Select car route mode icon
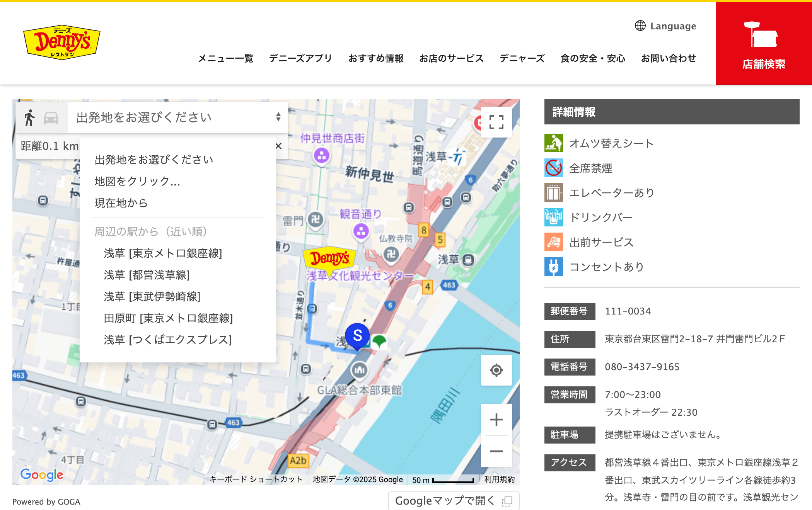 [51, 118]
